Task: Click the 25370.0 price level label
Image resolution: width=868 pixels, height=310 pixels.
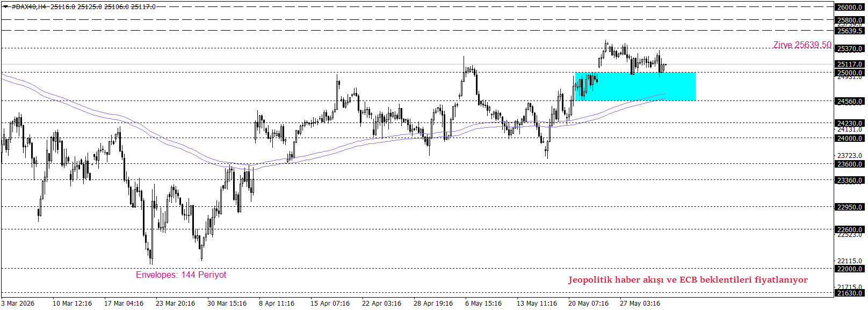Action: pos(850,48)
